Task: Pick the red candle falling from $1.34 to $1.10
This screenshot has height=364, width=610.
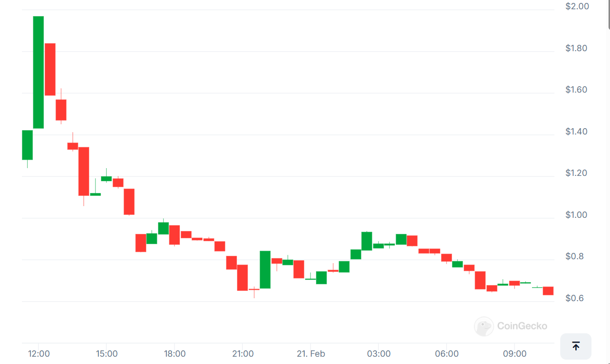Action: click(x=84, y=171)
